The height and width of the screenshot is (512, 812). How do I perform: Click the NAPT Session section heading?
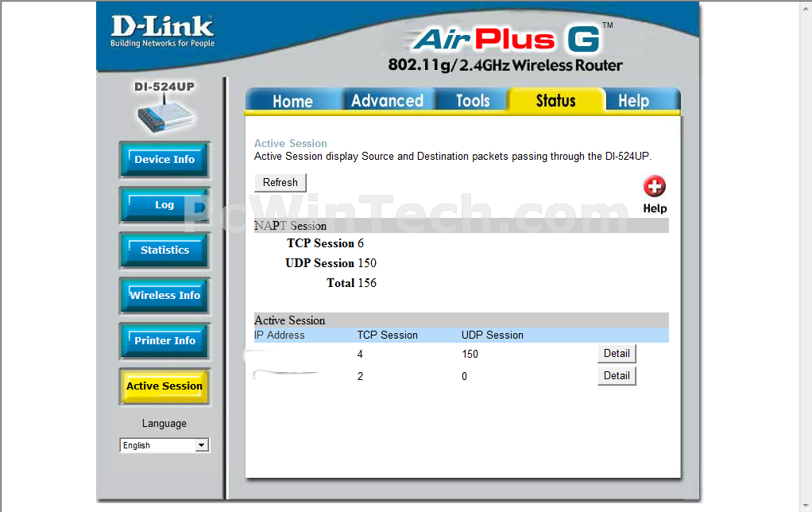coord(290,226)
